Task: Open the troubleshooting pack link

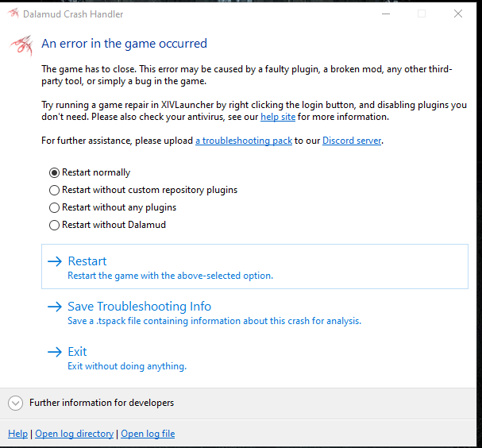Action: point(244,141)
